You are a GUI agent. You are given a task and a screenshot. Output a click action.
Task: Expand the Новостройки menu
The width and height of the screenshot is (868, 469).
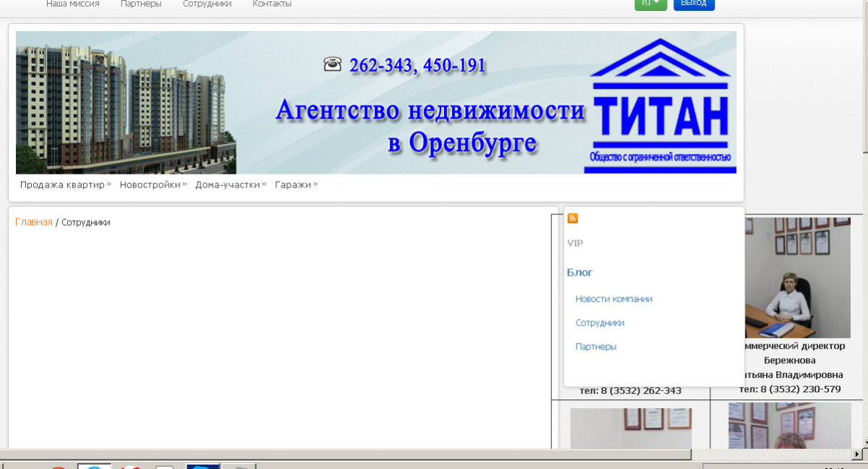click(153, 185)
